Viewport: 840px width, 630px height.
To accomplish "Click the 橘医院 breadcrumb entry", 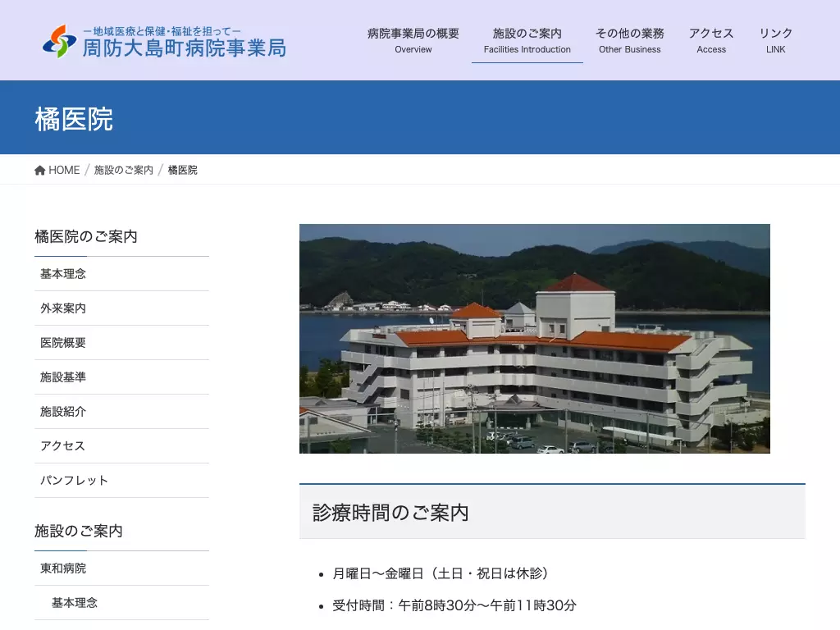I will [183, 171].
